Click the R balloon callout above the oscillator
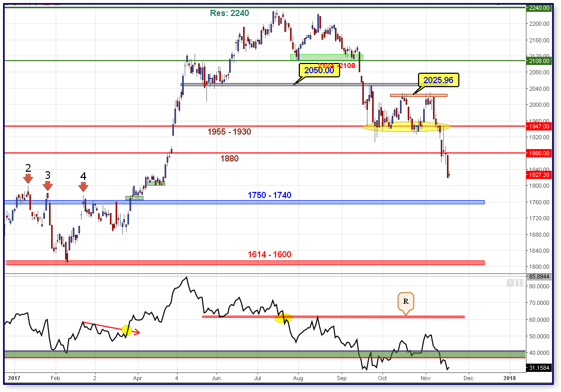Screen dimensions: 561x392 406,302
